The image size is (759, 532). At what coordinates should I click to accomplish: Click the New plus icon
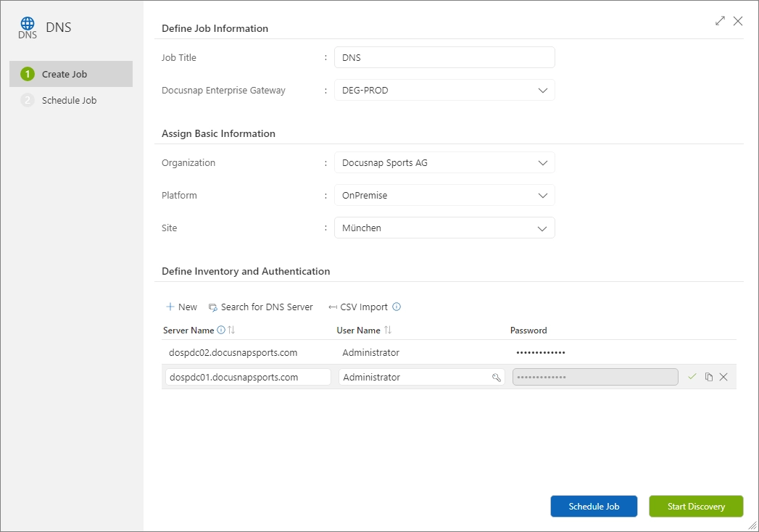click(170, 307)
